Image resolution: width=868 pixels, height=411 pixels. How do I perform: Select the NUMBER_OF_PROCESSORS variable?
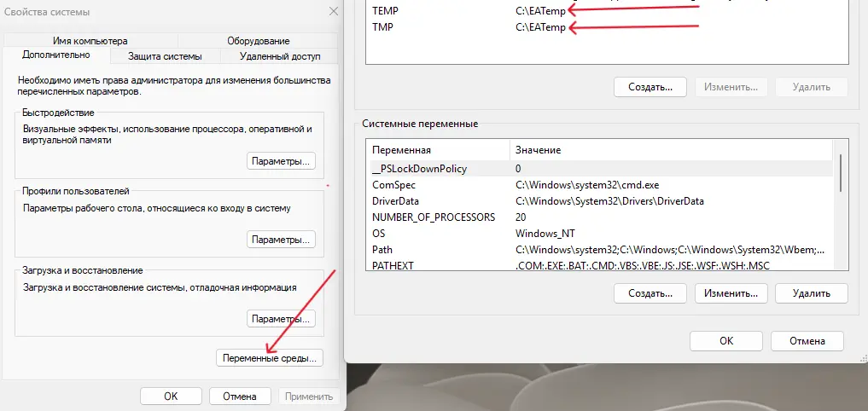[x=599, y=217]
